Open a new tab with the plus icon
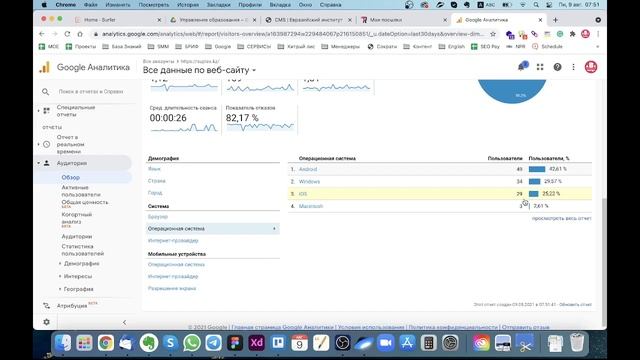The image size is (640, 360). point(555,20)
